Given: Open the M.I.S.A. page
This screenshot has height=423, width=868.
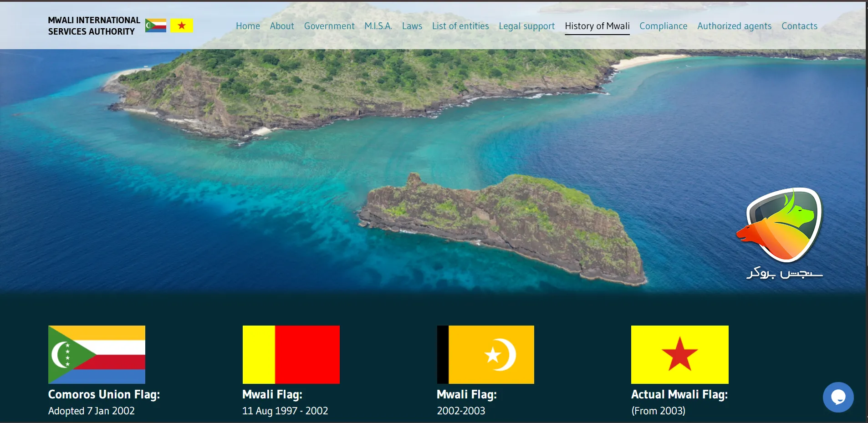Looking at the screenshot, I should pos(378,26).
